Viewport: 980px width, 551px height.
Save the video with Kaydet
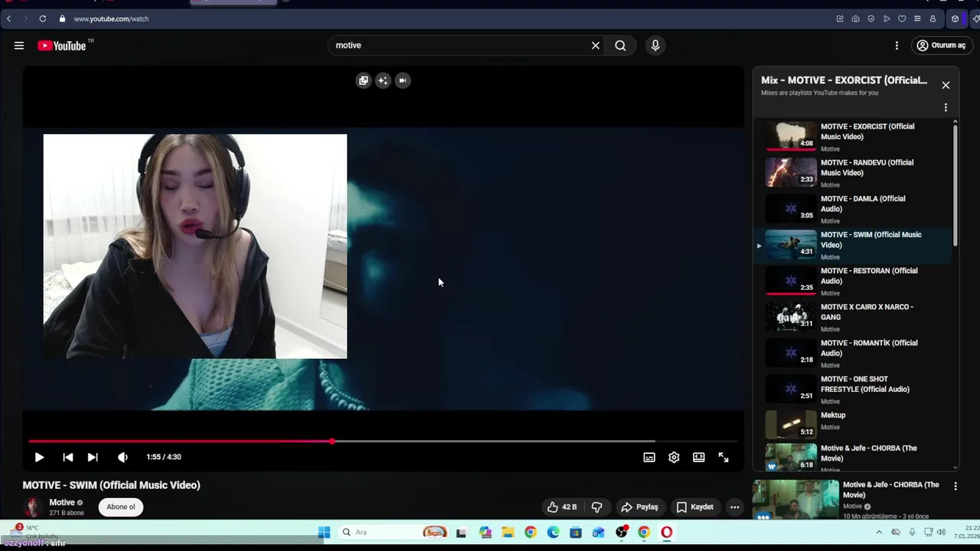pyautogui.click(x=695, y=507)
